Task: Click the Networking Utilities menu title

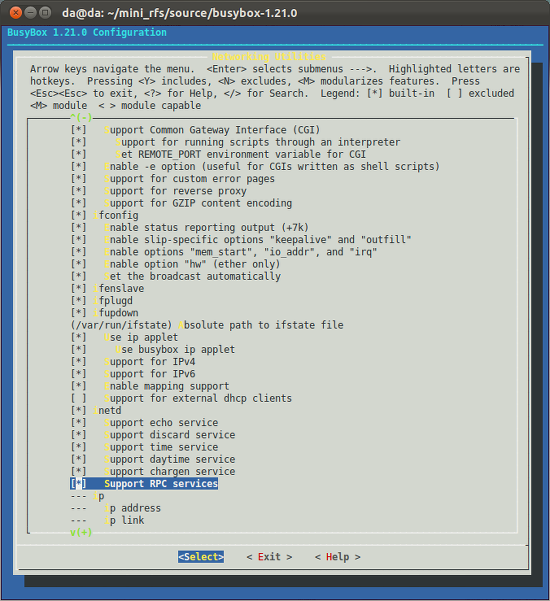Action: click(x=269, y=57)
